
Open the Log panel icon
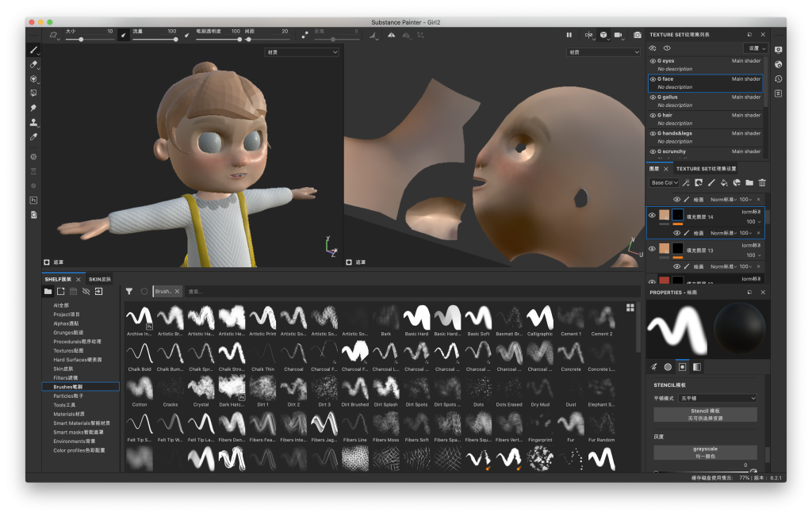tap(779, 94)
